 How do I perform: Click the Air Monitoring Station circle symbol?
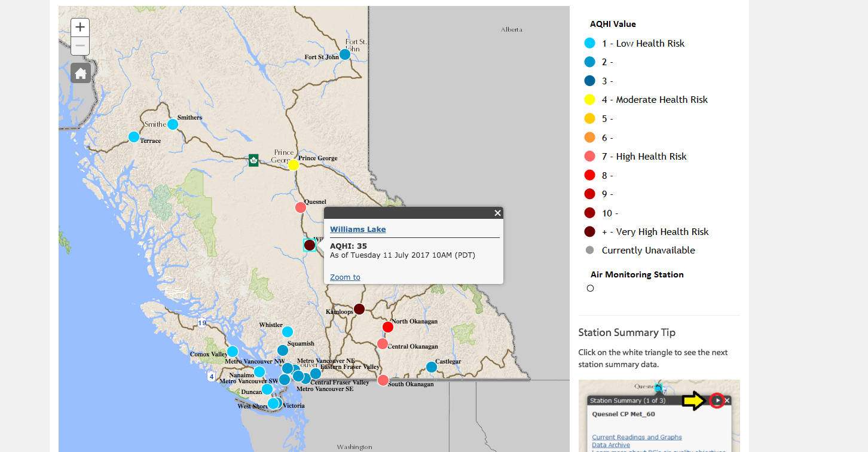tap(591, 288)
